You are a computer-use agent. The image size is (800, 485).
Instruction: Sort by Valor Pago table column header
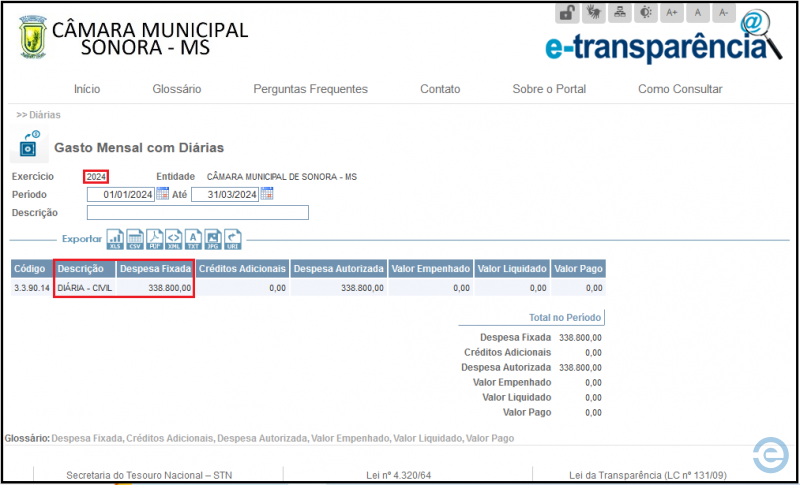pos(579,268)
